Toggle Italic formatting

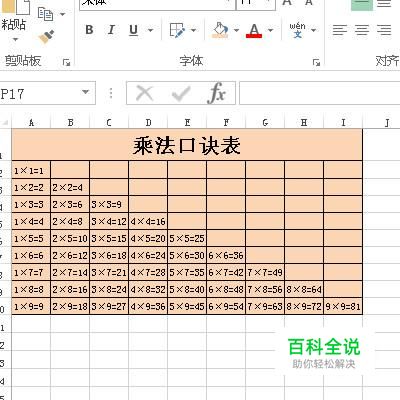click(111, 30)
